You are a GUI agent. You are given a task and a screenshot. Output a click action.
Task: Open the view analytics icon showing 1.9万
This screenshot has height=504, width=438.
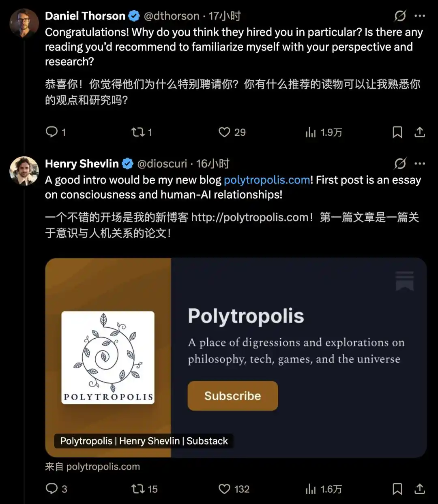tap(311, 132)
